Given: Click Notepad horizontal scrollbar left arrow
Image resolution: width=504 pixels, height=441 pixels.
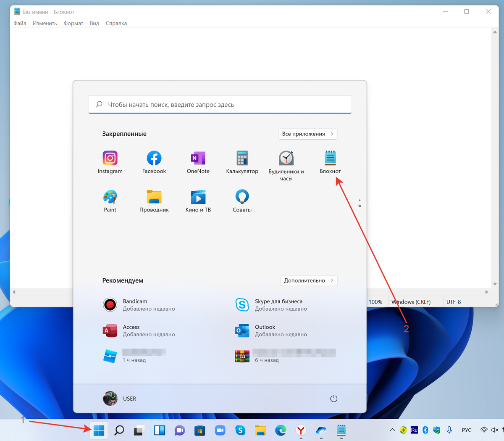Looking at the screenshot, I should pyautogui.click(x=14, y=292).
